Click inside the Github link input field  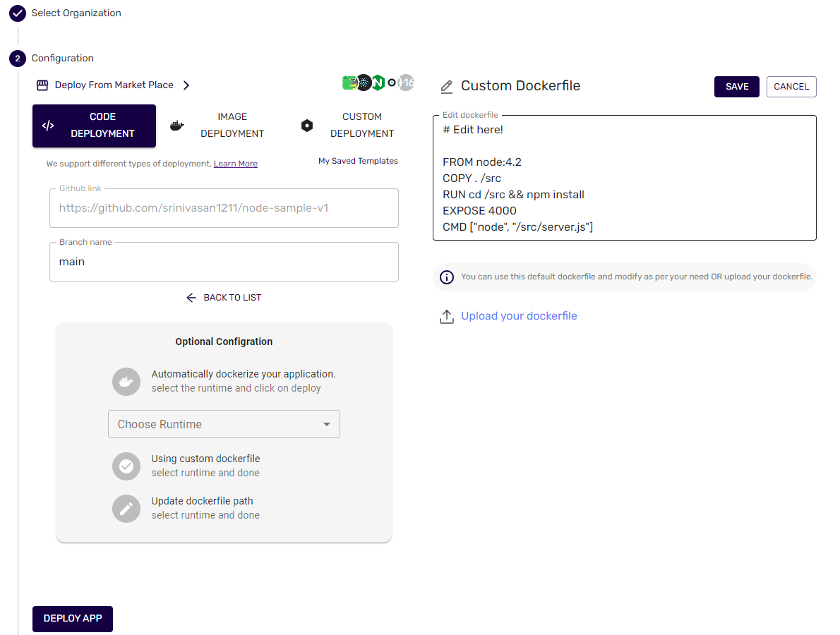click(x=224, y=208)
